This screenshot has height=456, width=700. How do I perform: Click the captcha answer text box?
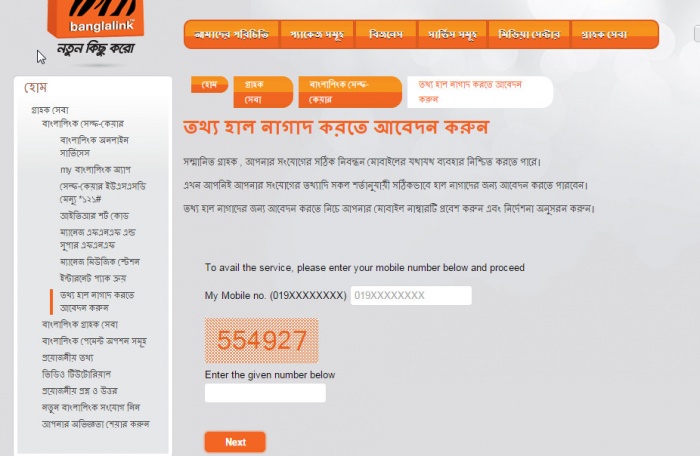(265, 393)
